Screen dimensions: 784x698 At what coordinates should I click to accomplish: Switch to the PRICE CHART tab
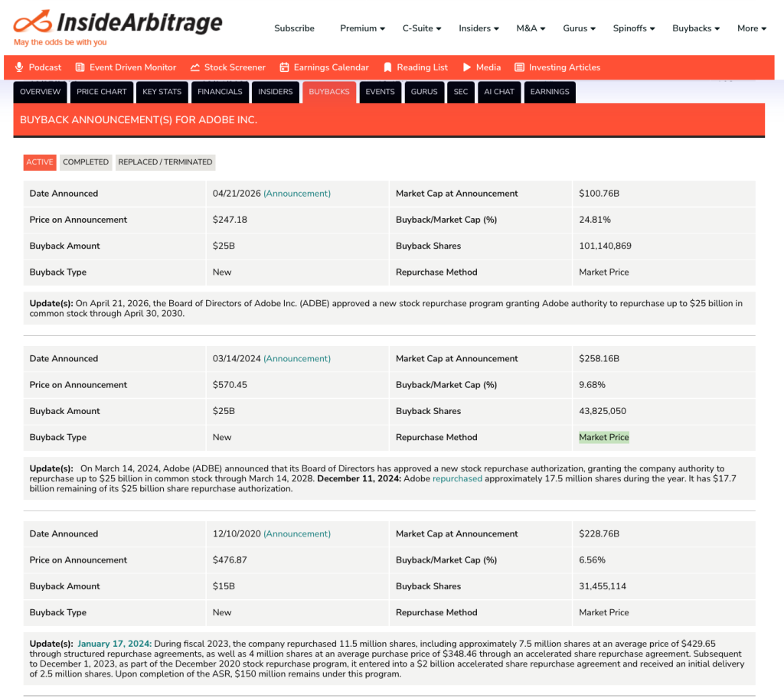(x=102, y=92)
